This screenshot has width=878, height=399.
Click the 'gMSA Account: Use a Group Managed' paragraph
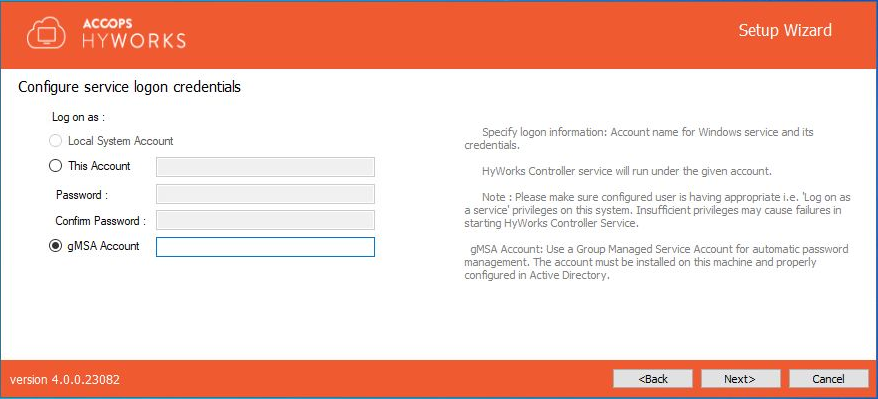[656, 262]
